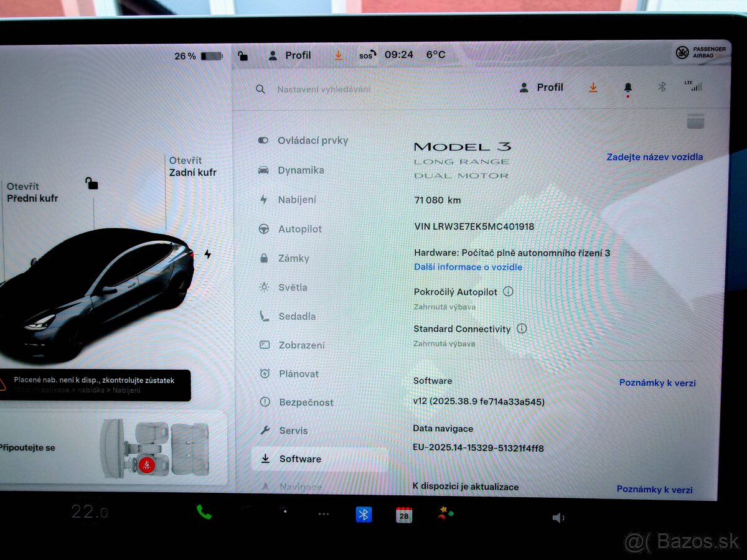Tap the info icon next to Standard Connectivity

pyautogui.click(x=522, y=329)
